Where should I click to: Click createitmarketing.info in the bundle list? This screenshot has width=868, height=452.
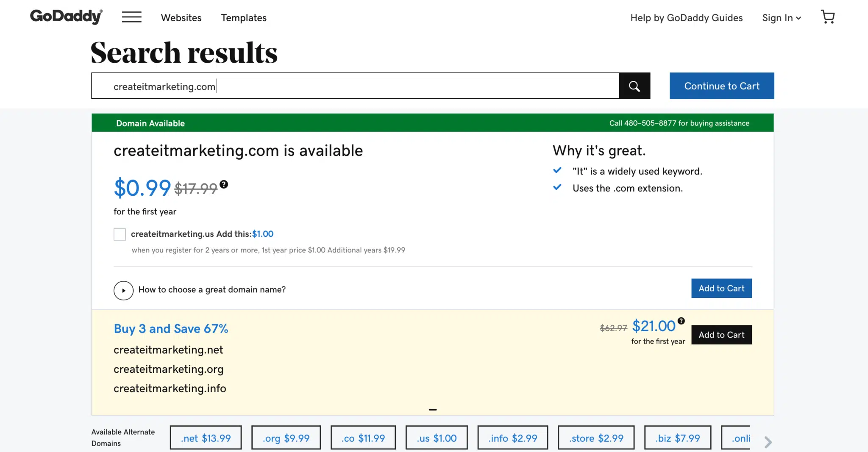(170, 388)
